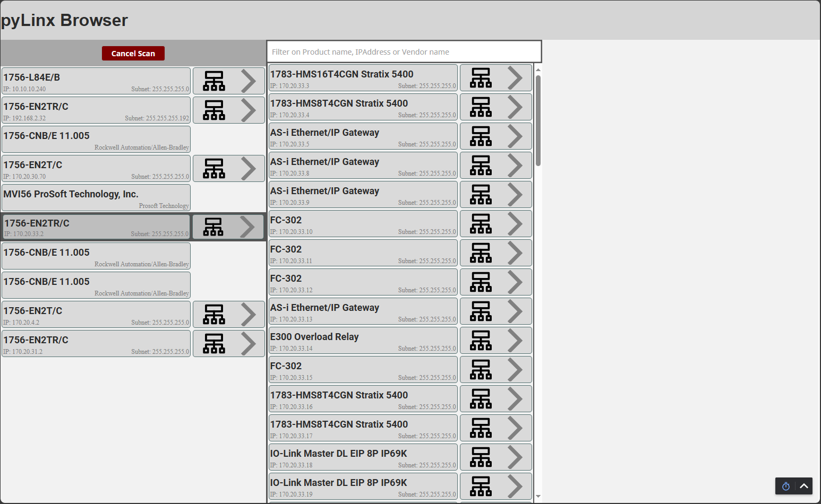Select AS-i Ethernet/IP Gateway card at 170.20.33.5
This screenshot has height=504, width=821.
[x=363, y=136]
